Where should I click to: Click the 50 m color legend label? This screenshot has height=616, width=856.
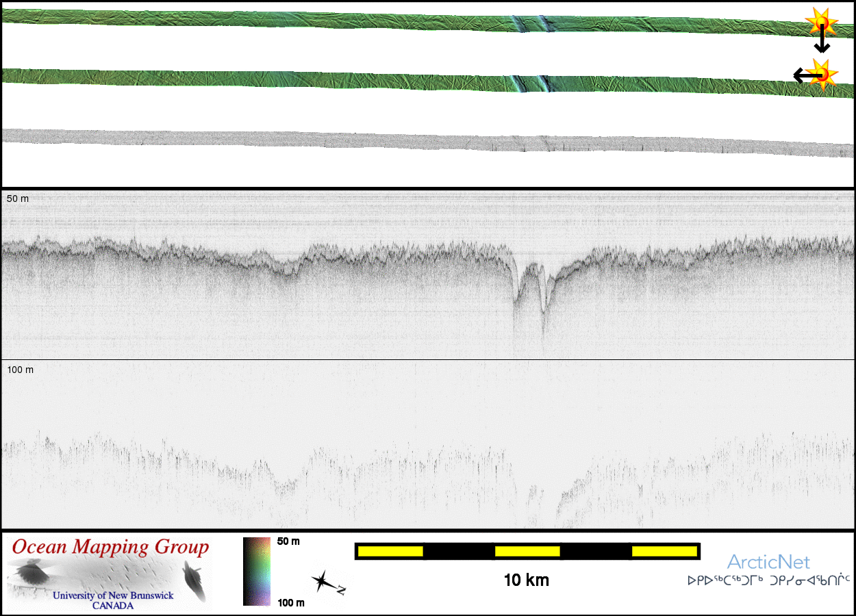[288, 541]
